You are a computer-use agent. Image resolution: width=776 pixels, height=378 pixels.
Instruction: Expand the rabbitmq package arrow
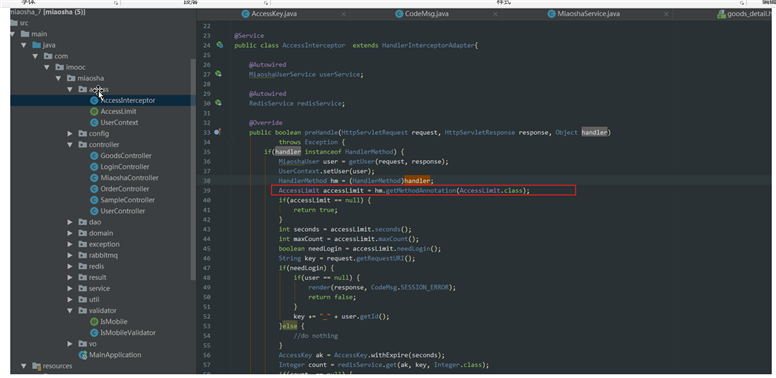70,255
